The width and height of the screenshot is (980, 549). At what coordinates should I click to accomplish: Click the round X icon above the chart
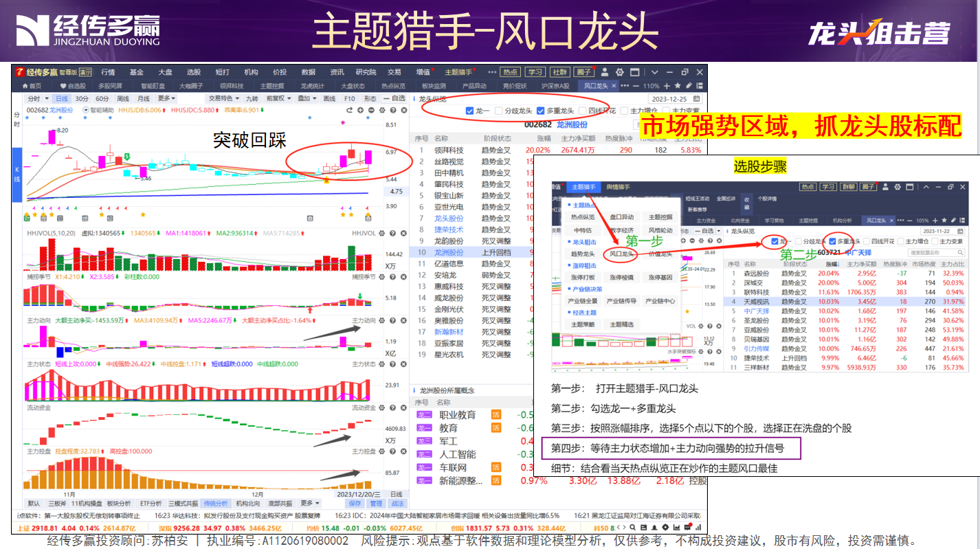404,110
